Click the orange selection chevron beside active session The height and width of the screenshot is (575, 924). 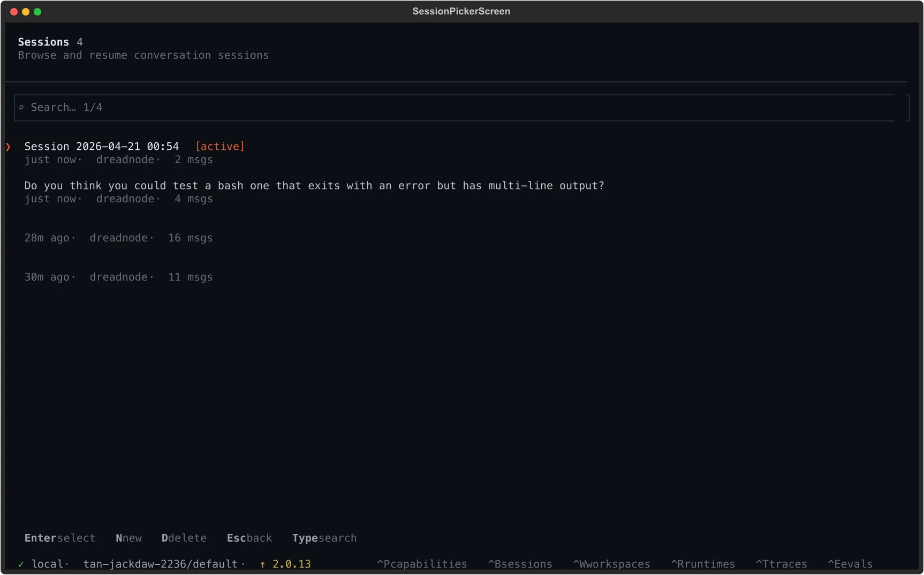7,147
